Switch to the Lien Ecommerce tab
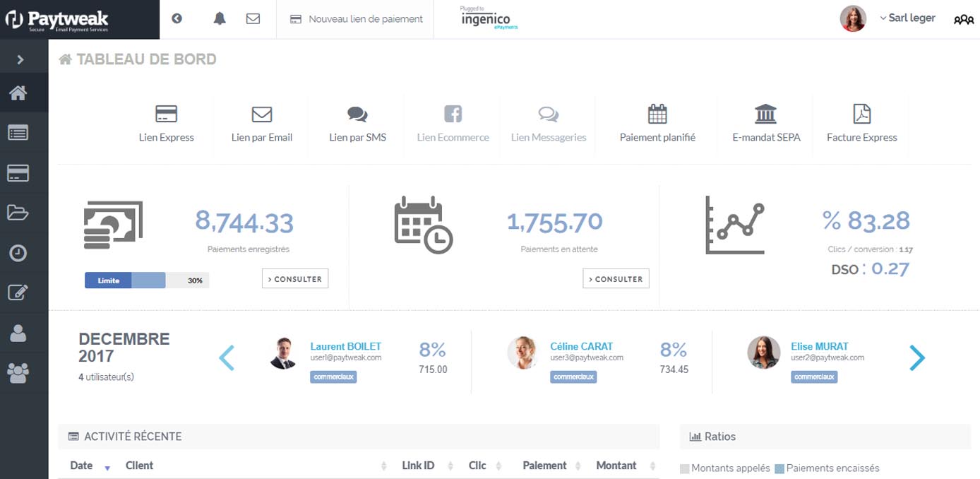Screen dimensions: 980x479 pyautogui.click(x=452, y=126)
